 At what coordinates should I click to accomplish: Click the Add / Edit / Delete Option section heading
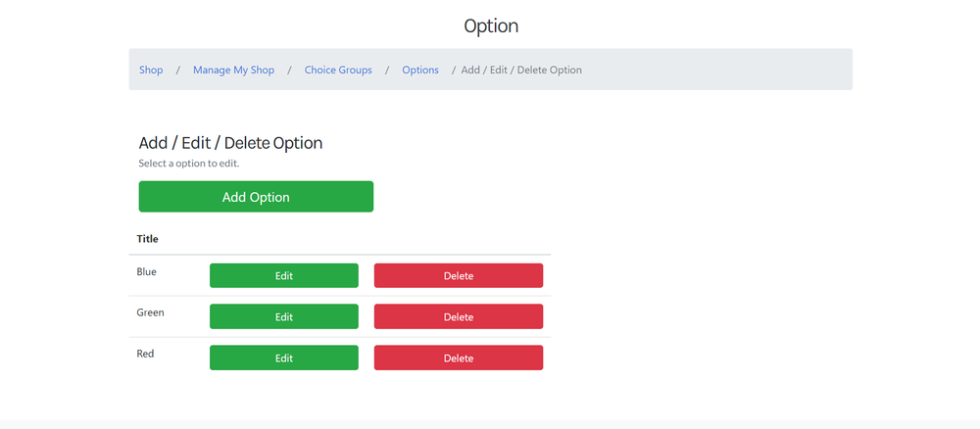(230, 143)
